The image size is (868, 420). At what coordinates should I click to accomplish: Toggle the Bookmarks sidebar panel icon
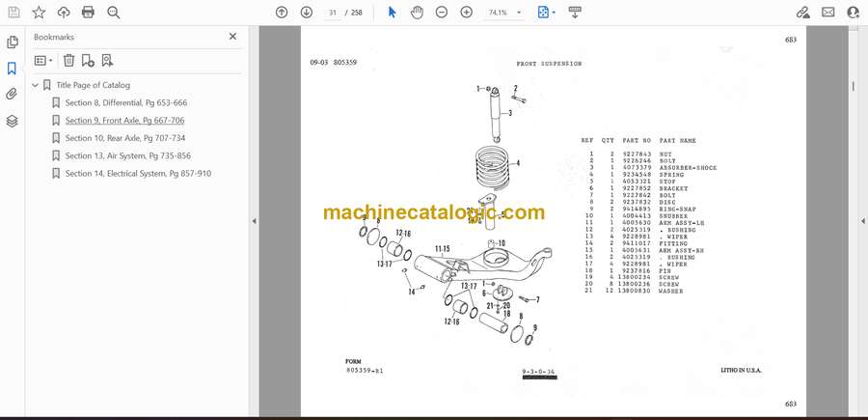coord(13,69)
